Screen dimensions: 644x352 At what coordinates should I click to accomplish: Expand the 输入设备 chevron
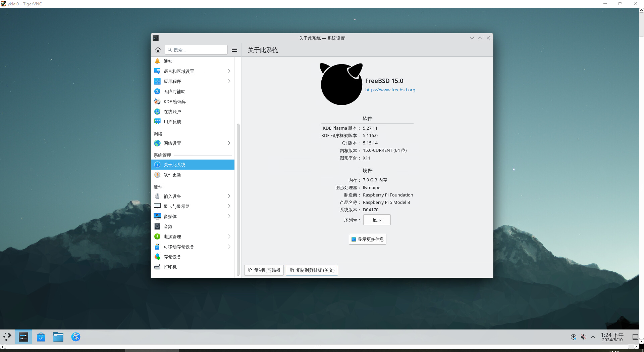229,196
